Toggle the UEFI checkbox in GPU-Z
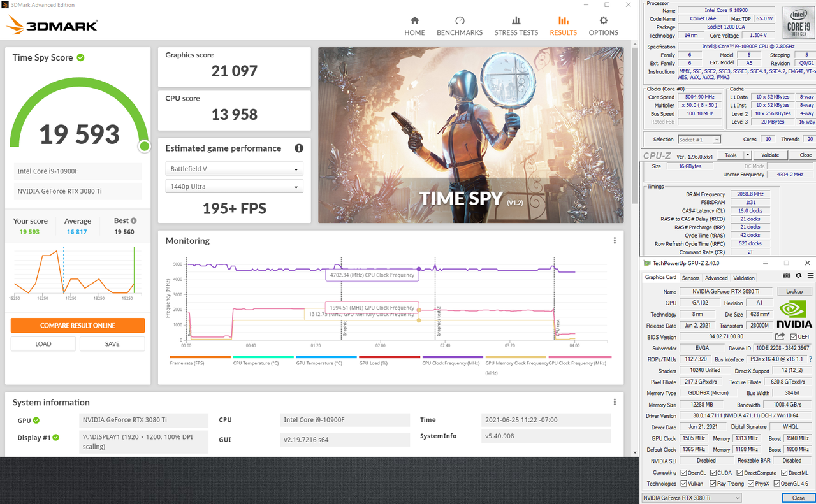Screen dimensions: 816x504 coord(793,337)
